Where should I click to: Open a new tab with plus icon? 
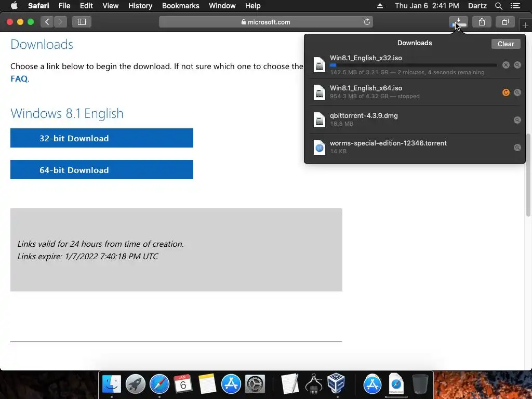(525, 25)
